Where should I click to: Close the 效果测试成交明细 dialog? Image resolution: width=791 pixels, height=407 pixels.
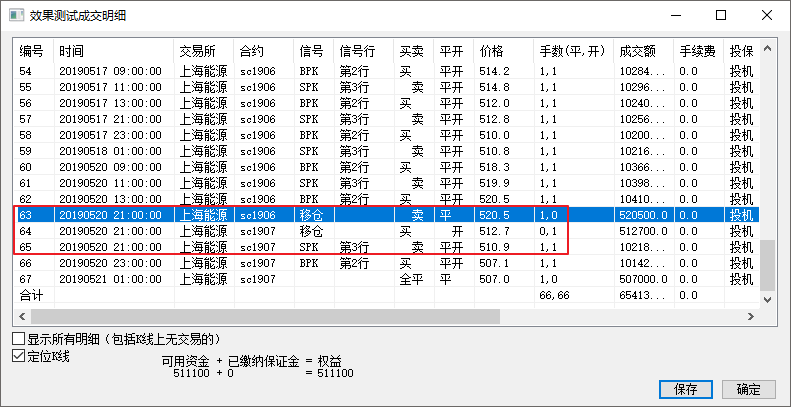click(x=765, y=16)
